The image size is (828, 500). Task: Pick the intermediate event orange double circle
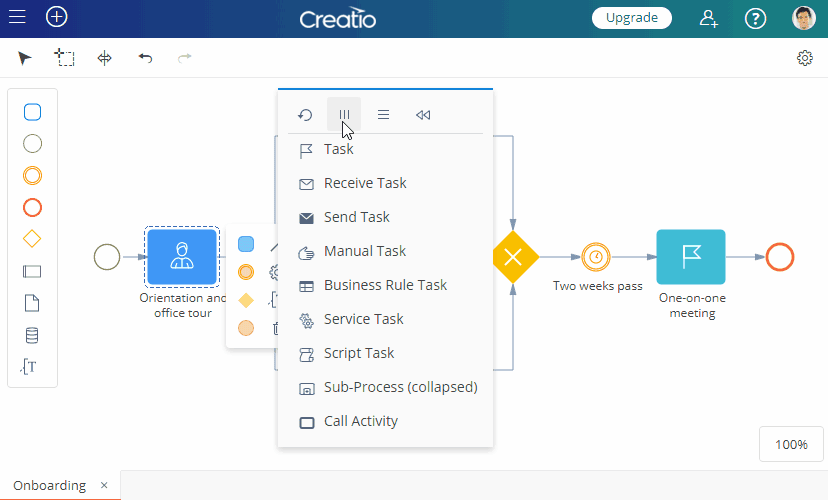tap(32, 175)
